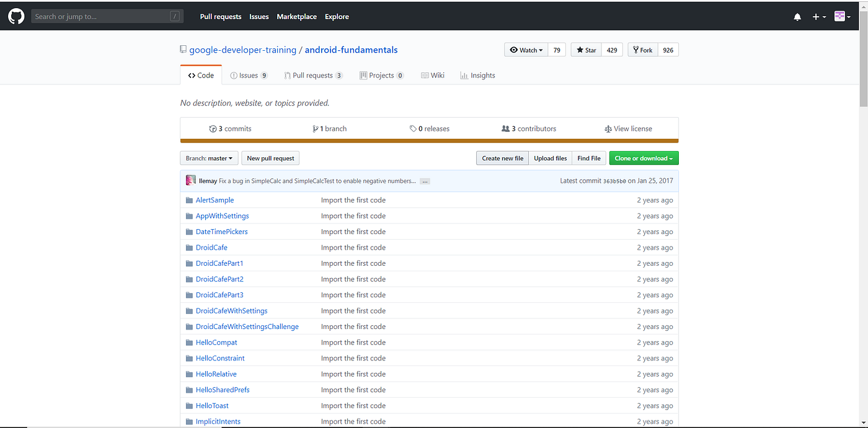
Task: Open the HelloConstraint folder
Action: pos(220,358)
